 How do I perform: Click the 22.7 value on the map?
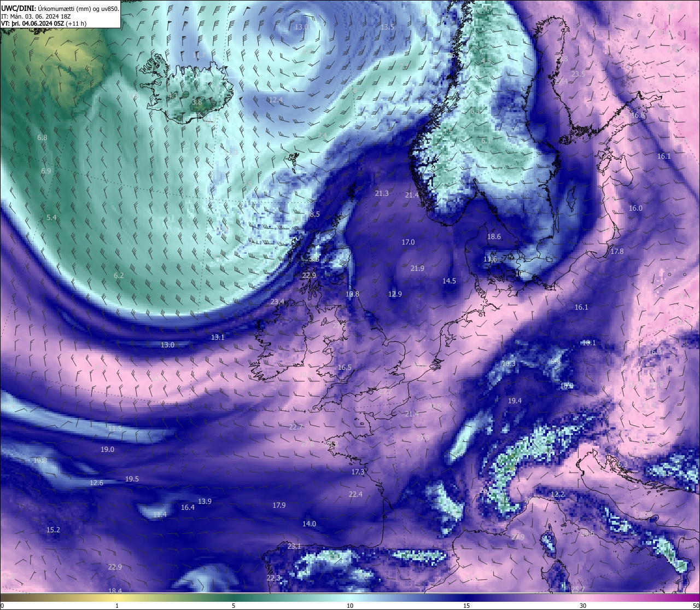point(295,427)
